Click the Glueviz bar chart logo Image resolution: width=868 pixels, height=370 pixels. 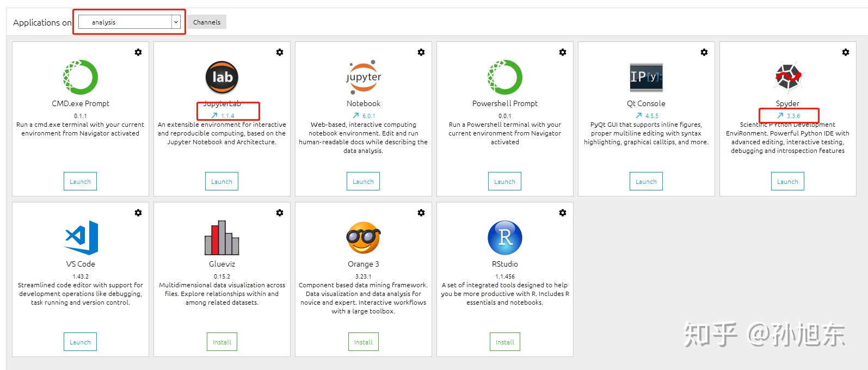[222, 238]
